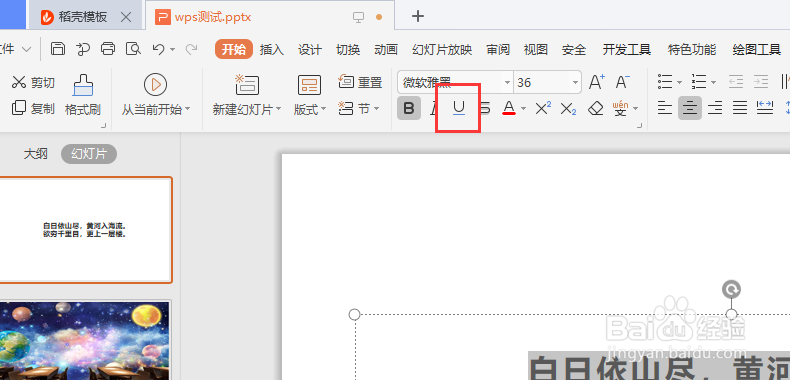The image size is (790, 380).
Task: Select the Format Painter (格式刷) tool
Action: (x=83, y=95)
